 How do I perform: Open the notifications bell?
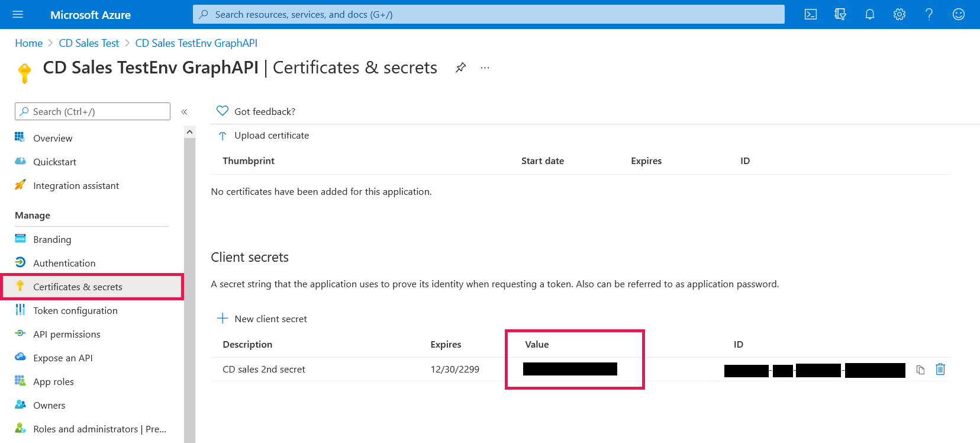click(870, 14)
